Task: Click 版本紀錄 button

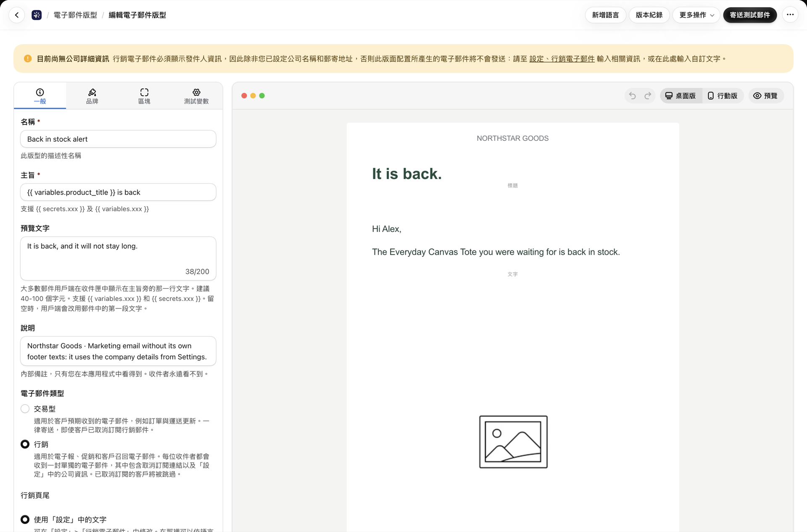Action: [649, 15]
